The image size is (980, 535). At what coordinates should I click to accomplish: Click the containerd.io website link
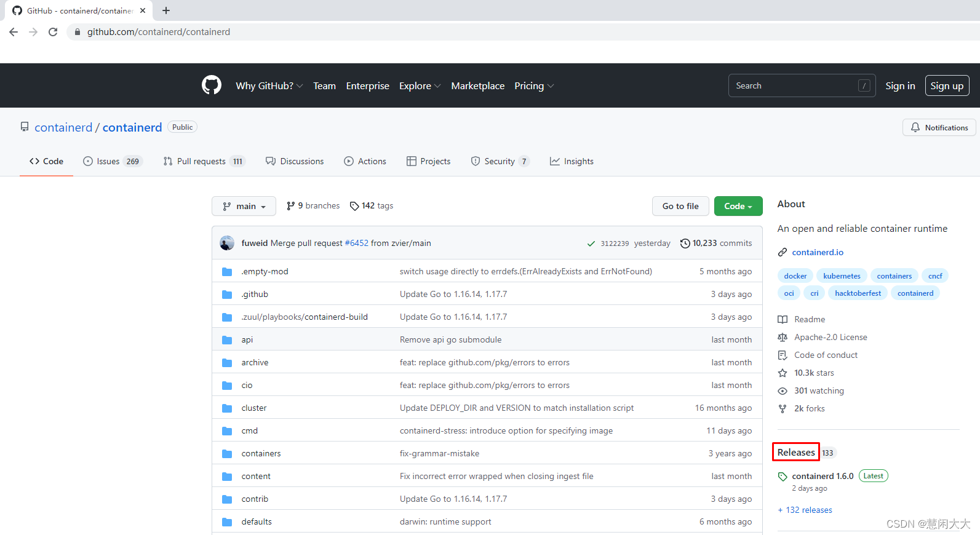pyautogui.click(x=818, y=252)
